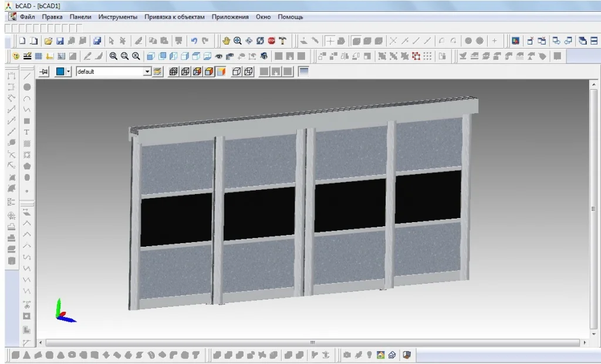Open the Привязка к объектам menu
601x364 pixels.
(174, 17)
